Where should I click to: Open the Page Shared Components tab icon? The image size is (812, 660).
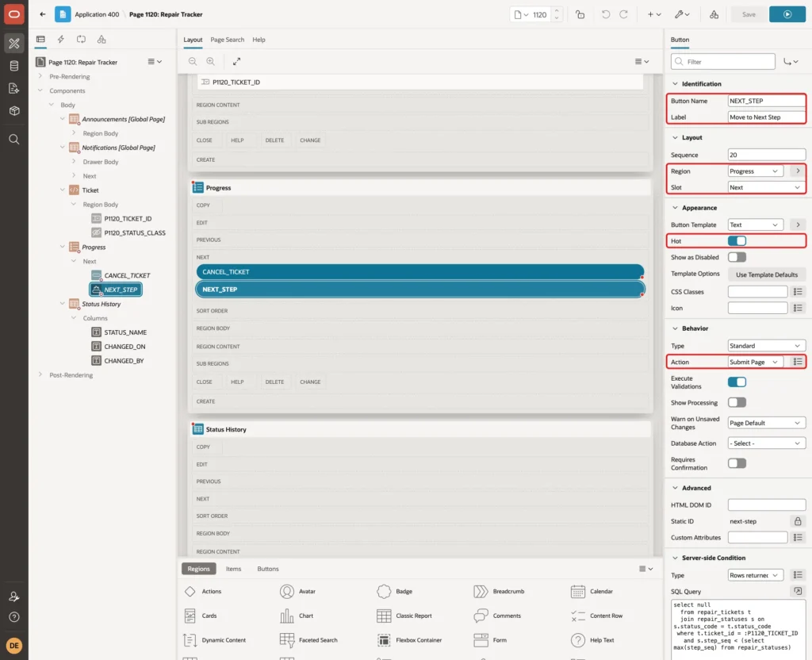(x=101, y=40)
